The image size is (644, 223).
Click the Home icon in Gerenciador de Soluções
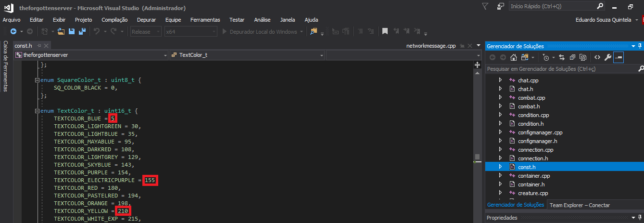(x=514, y=57)
